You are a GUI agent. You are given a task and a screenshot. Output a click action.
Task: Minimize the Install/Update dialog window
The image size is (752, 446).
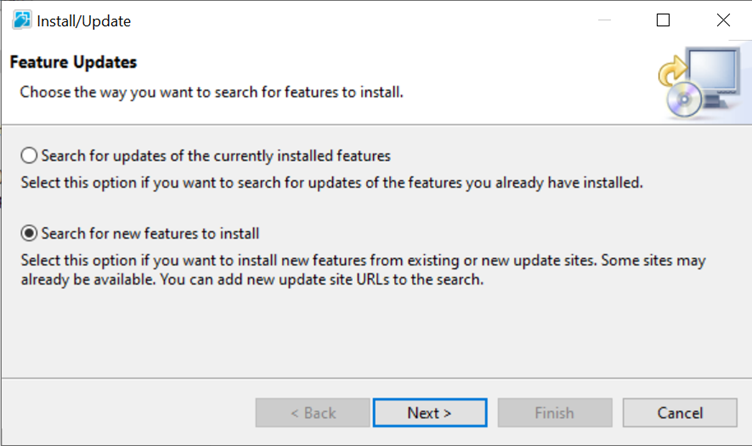(x=604, y=20)
